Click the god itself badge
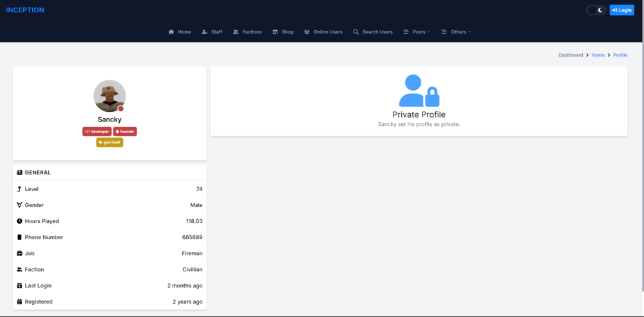Viewport: 644px width, 317px height. tap(109, 142)
